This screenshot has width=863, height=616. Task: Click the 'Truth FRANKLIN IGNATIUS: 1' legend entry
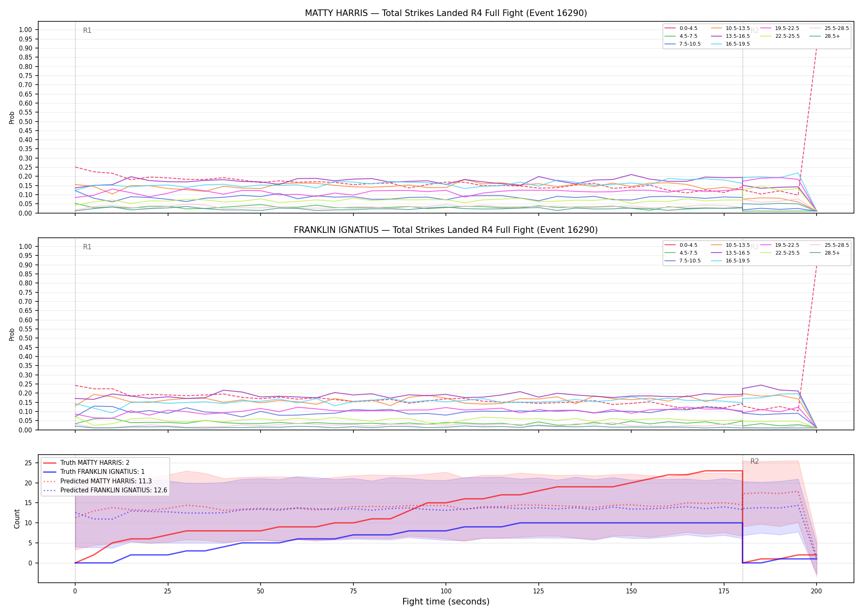[x=94, y=472]
